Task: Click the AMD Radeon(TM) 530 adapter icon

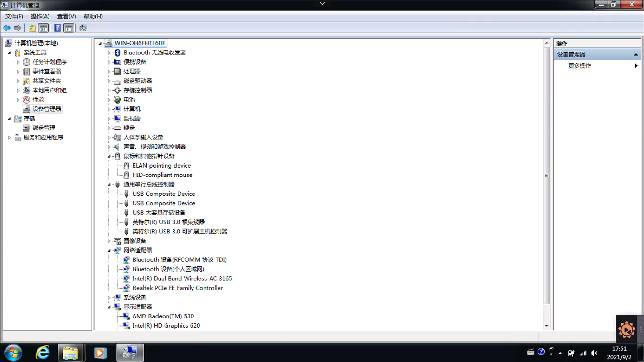Action: (127, 316)
